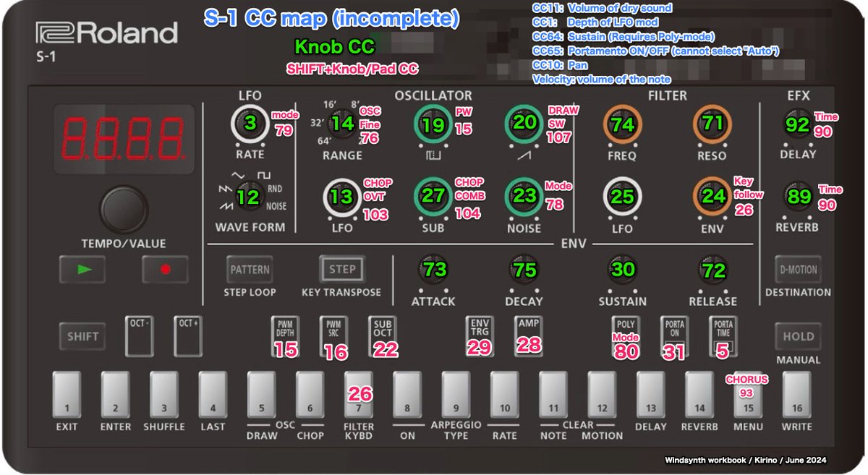The image size is (868, 475).
Task: Toggle the PORTA ON key
Action: click(x=673, y=335)
